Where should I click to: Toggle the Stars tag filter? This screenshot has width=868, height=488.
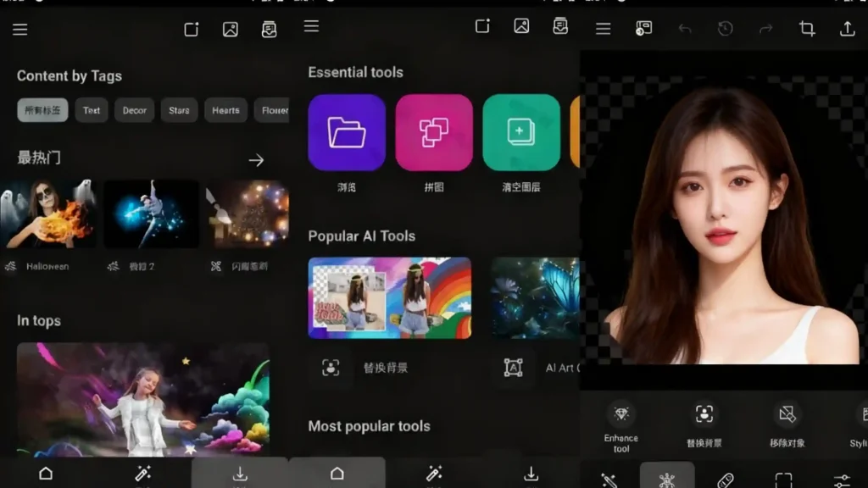pyautogui.click(x=179, y=110)
